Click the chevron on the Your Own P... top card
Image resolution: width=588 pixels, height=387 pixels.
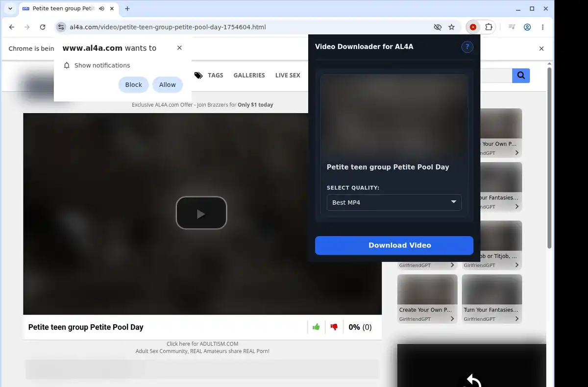pos(517,153)
